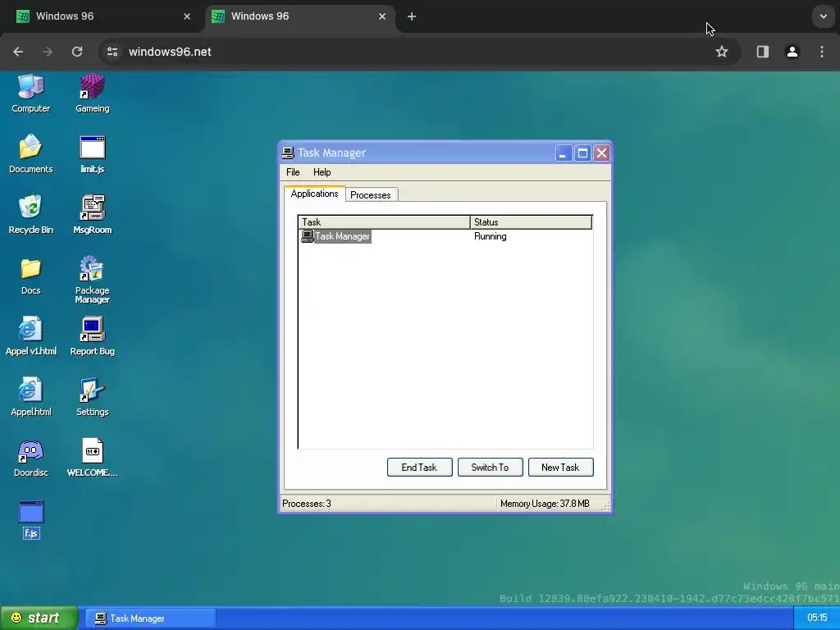Screen dimensions: 840x630
Task: Sort by the Status column header
Action: (531, 222)
